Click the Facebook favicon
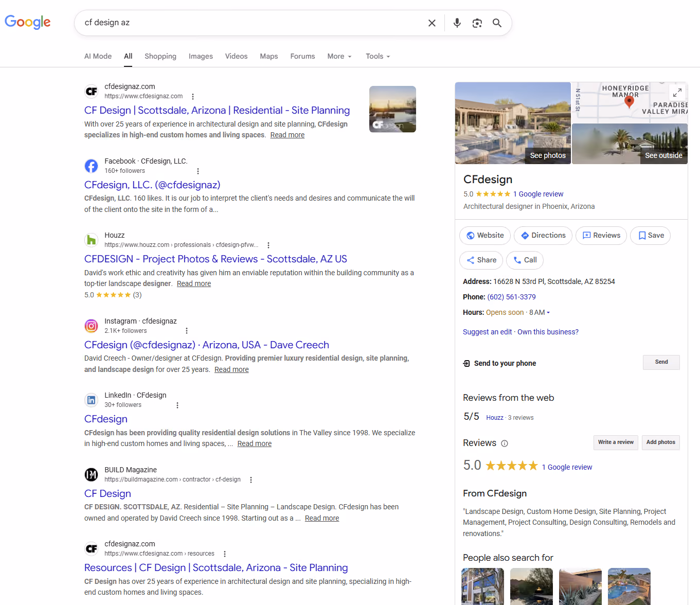The image size is (700, 605). (x=91, y=166)
